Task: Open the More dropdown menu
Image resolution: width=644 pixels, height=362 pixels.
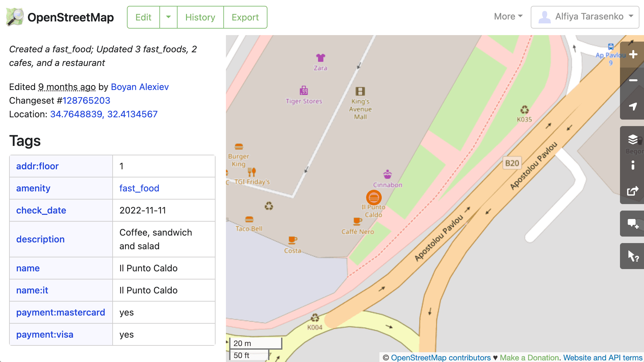Action: click(508, 17)
